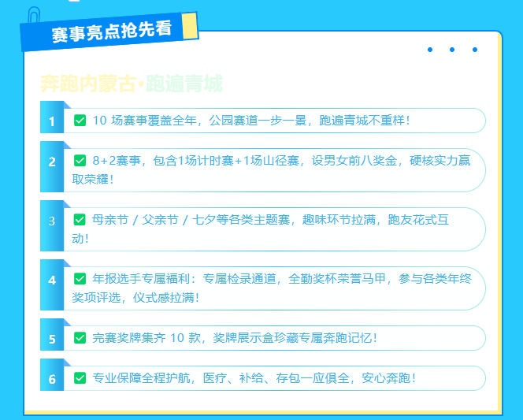Click the number 6 badge
Image resolution: width=523 pixels, height=420 pixels.
pos(52,379)
